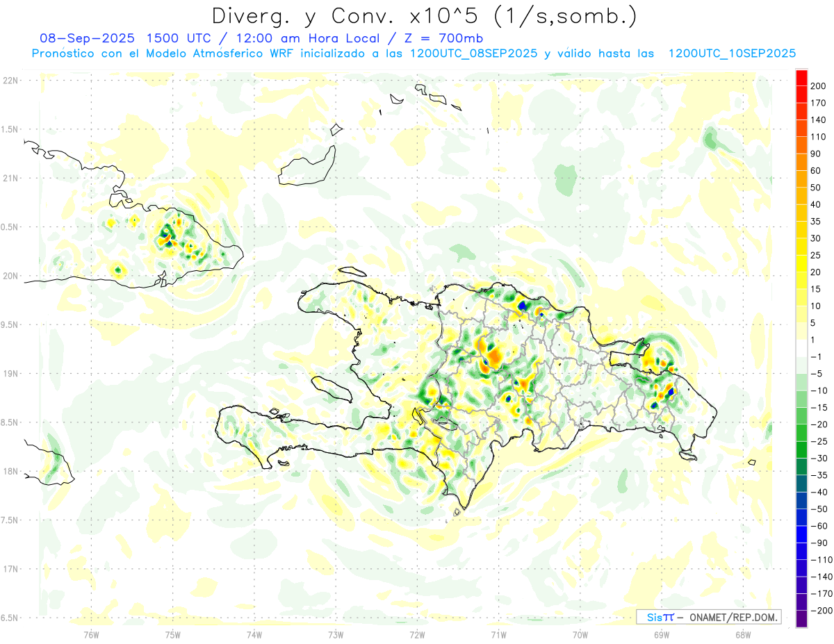Click the blue convergence spot on northern Dominican coast

(523, 304)
